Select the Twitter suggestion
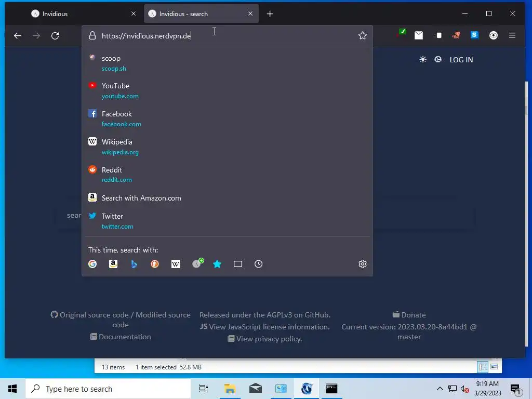This screenshot has width=532, height=399. [x=228, y=221]
